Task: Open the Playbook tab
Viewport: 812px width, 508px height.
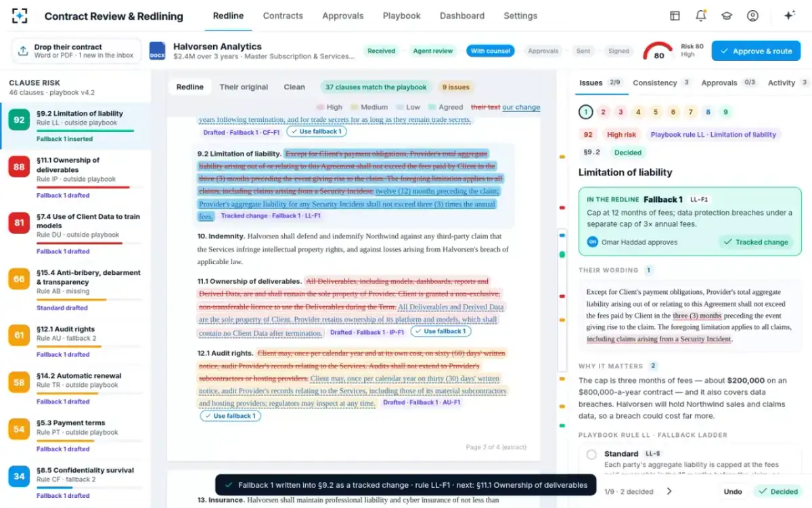Action: point(401,16)
